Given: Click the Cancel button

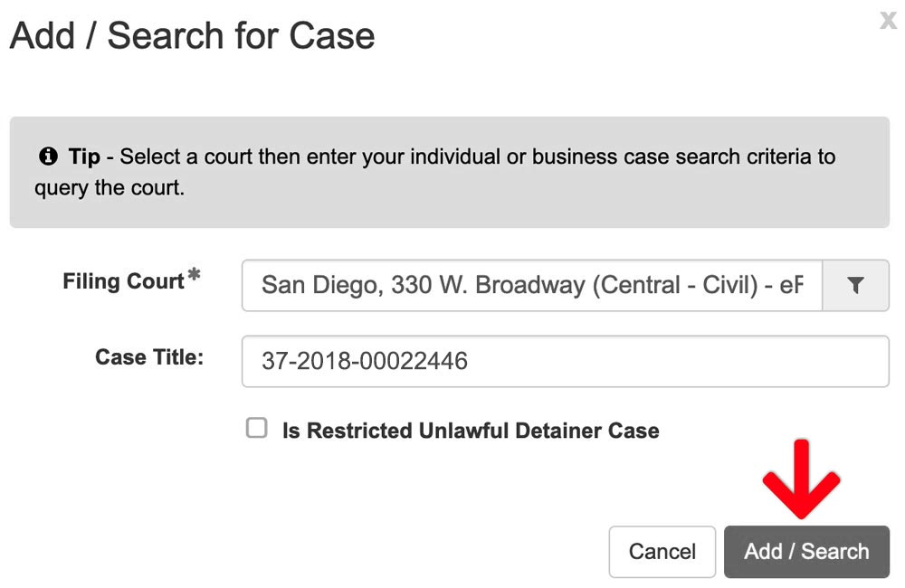Looking at the screenshot, I should (662, 552).
